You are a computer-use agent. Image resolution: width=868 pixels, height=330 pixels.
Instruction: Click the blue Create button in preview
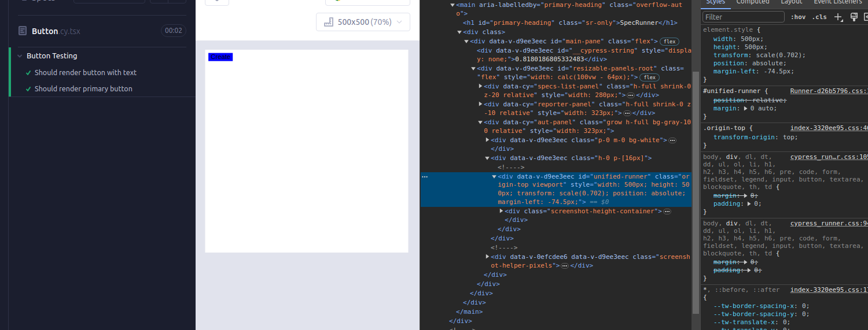coord(220,57)
